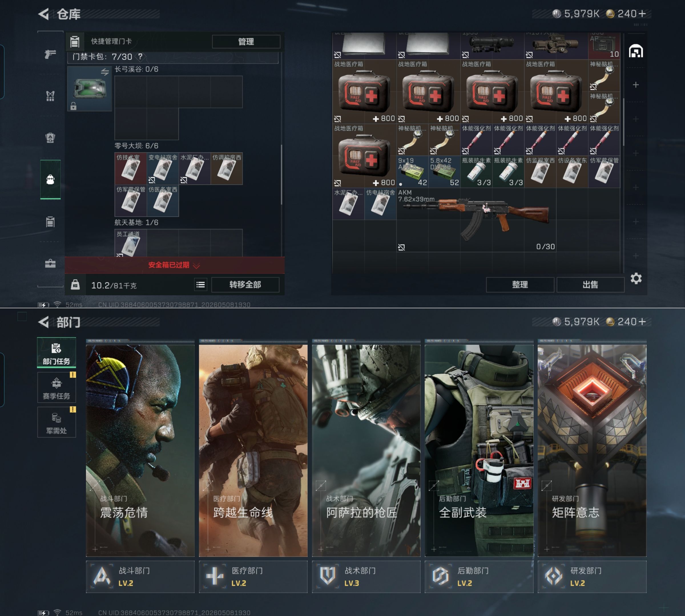Click the icon left of 快捷管理门卡

pos(75,41)
